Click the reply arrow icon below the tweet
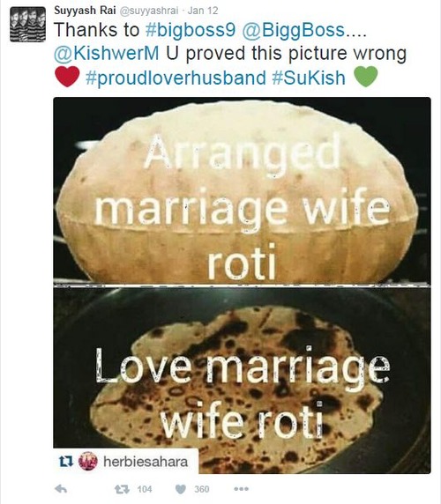 tap(61, 489)
